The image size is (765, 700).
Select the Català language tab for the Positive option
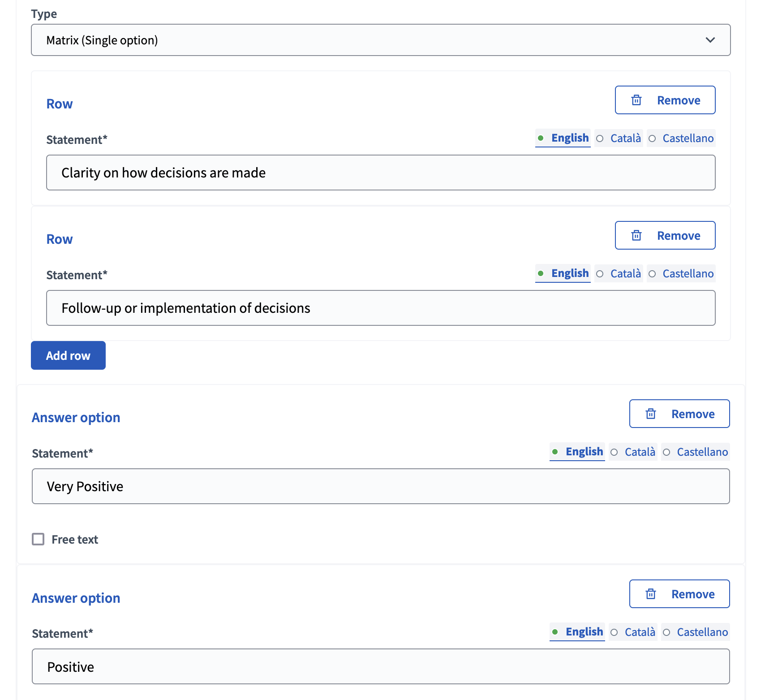pos(640,632)
